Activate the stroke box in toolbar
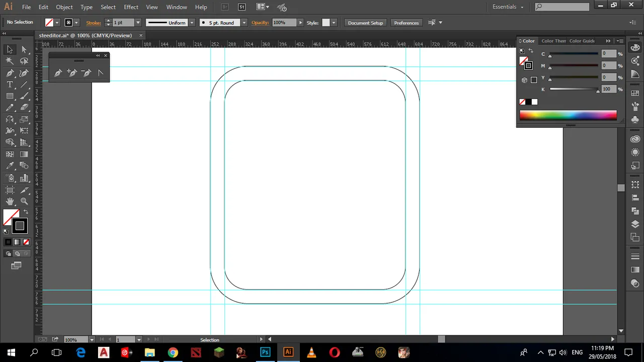This screenshot has height=362, width=644. pos(20,226)
